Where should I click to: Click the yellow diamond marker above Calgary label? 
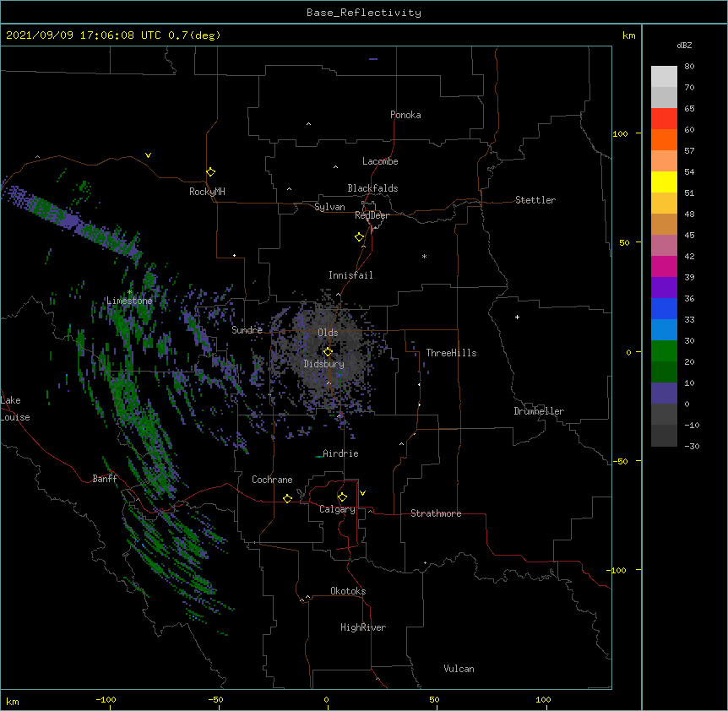(x=342, y=497)
